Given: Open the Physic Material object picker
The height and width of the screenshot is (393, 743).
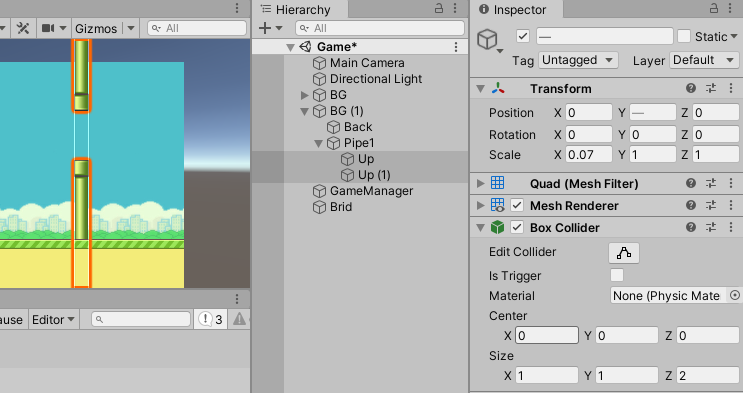Looking at the screenshot, I should 734,295.
